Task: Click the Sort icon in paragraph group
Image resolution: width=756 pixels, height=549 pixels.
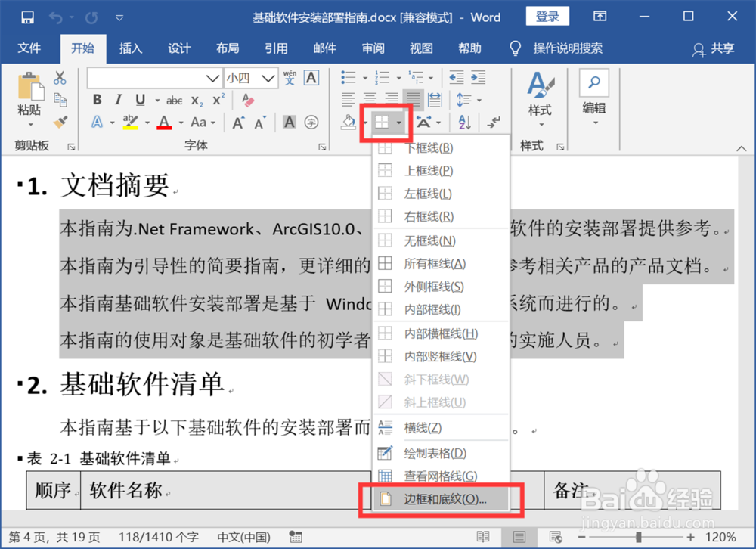Action: 464,123
